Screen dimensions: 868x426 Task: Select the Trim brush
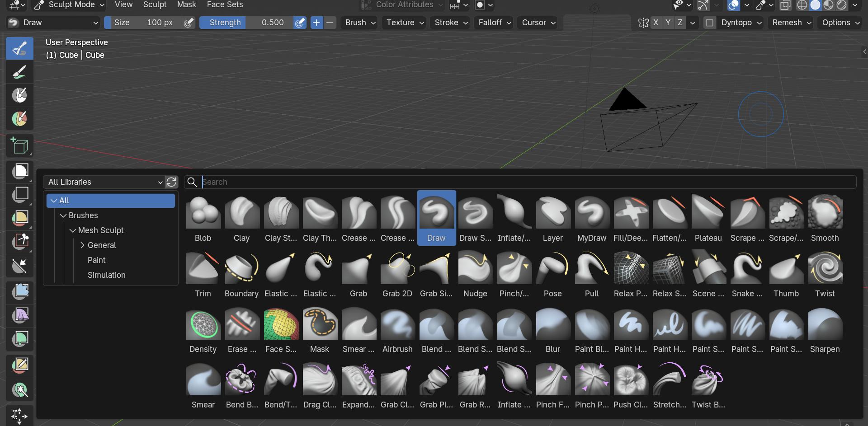(x=203, y=274)
